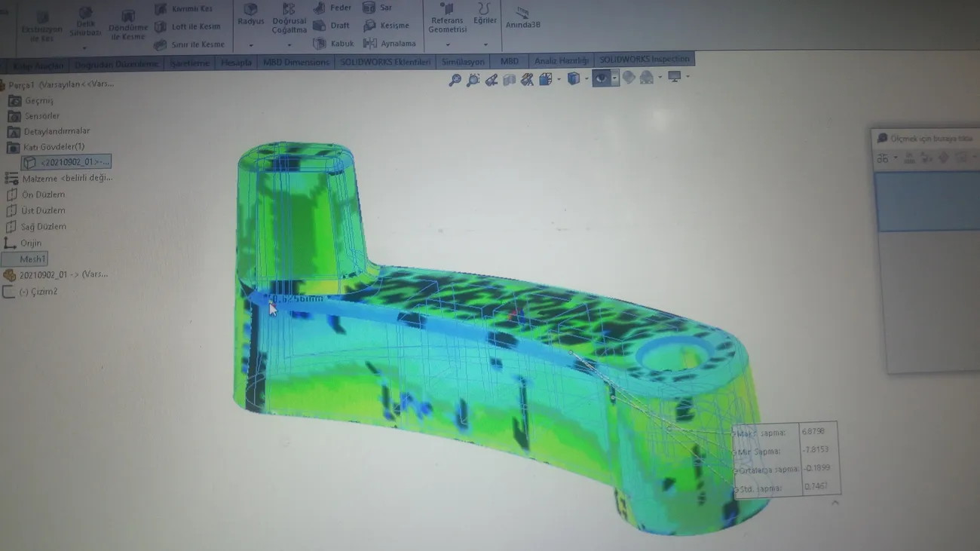The width and height of the screenshot is (980, 551).
Task: Select the Loft ile Kesim tool
Action: click(161, 26)
